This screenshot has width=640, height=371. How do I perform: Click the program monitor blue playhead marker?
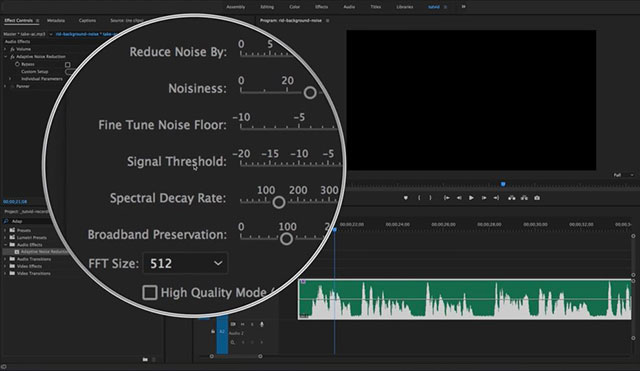(x=503, y=184)
